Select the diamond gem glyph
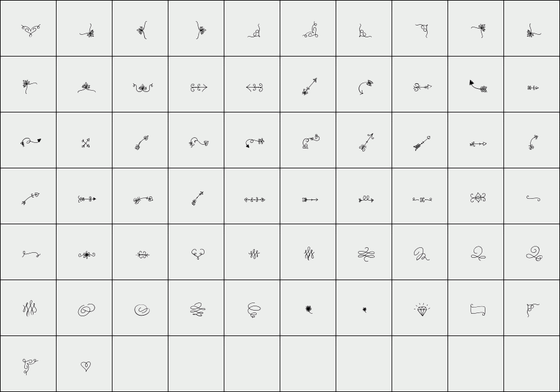This screenshot has height=392, width=560. (422, 310)
